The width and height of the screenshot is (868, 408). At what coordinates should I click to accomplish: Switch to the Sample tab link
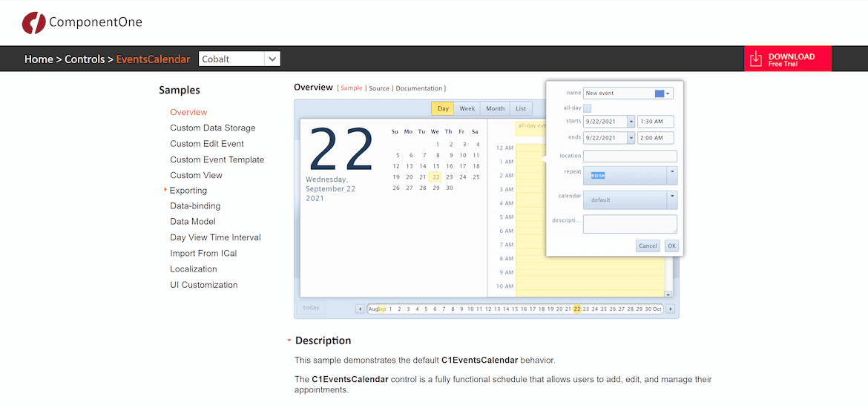(352, 88)
